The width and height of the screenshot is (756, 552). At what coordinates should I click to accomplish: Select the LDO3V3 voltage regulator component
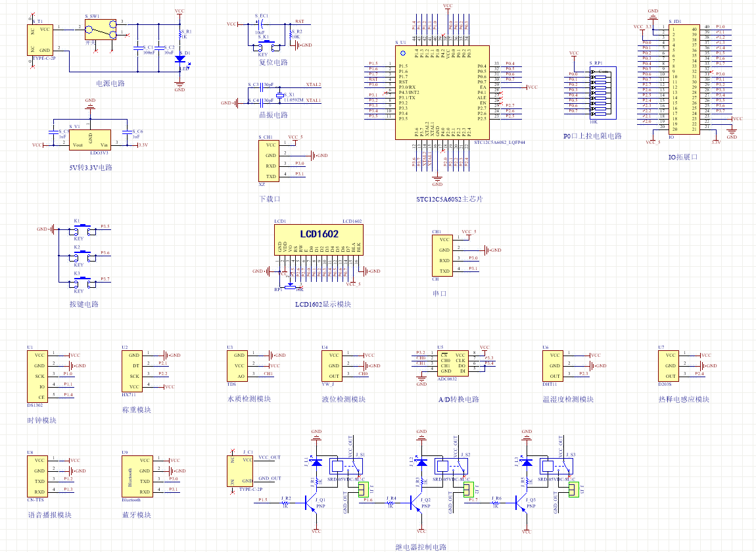point(90,140)
